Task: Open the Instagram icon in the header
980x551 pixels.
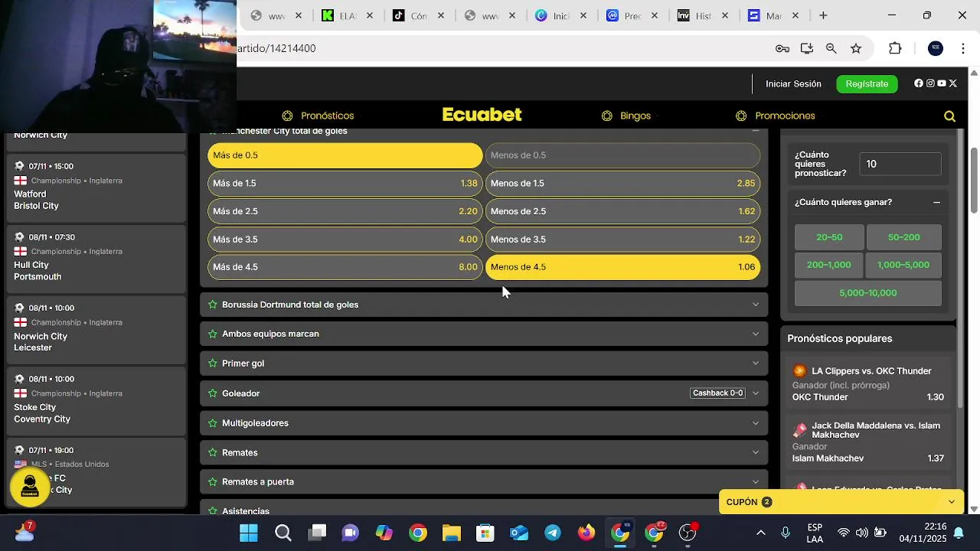Action: tap(930, 83)
